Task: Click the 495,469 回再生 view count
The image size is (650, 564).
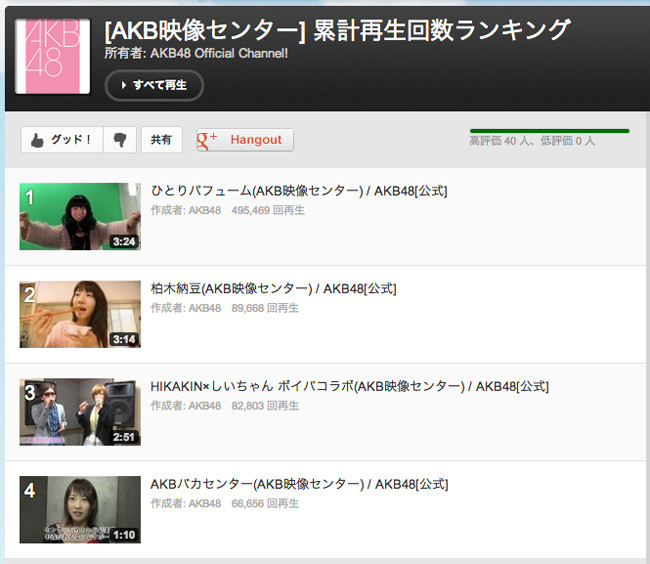Action: click(268, 211)
